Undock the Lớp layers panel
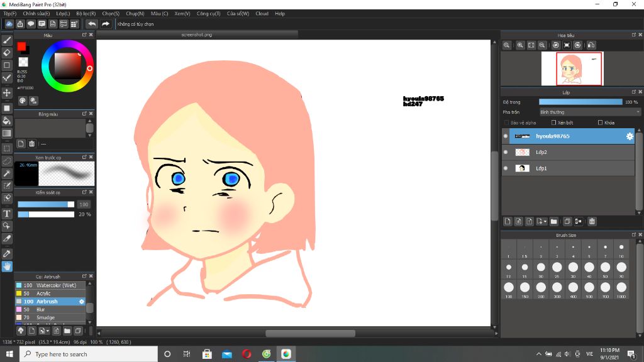The width and height of the screenshot is (644, 362). pyautogui.click(x=634, y=92)
